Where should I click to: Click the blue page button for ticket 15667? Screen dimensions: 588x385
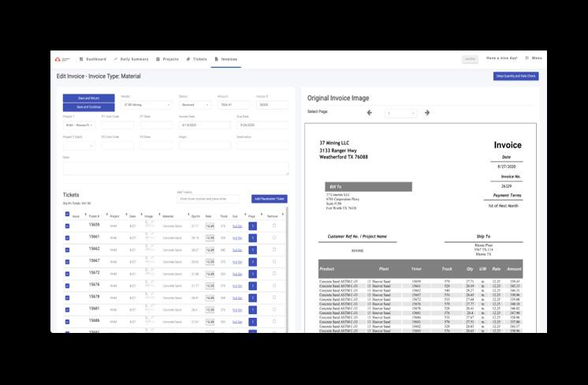tap(253, 262)
